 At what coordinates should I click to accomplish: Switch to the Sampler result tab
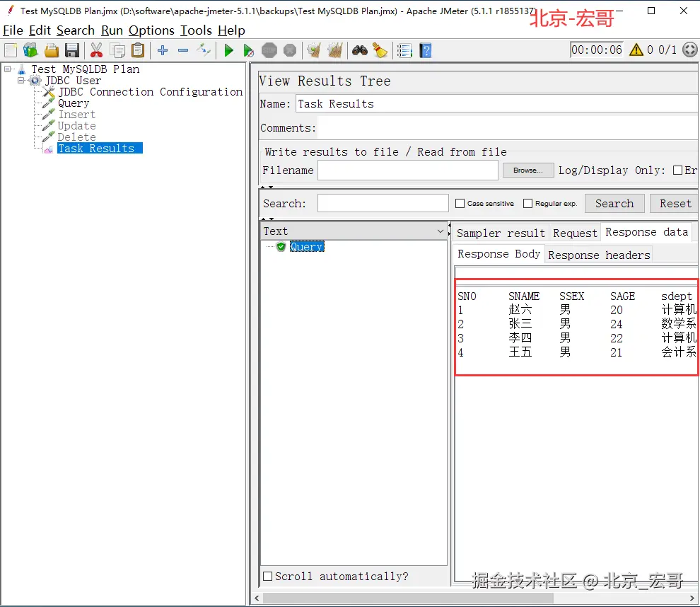[x=501, y=233]
